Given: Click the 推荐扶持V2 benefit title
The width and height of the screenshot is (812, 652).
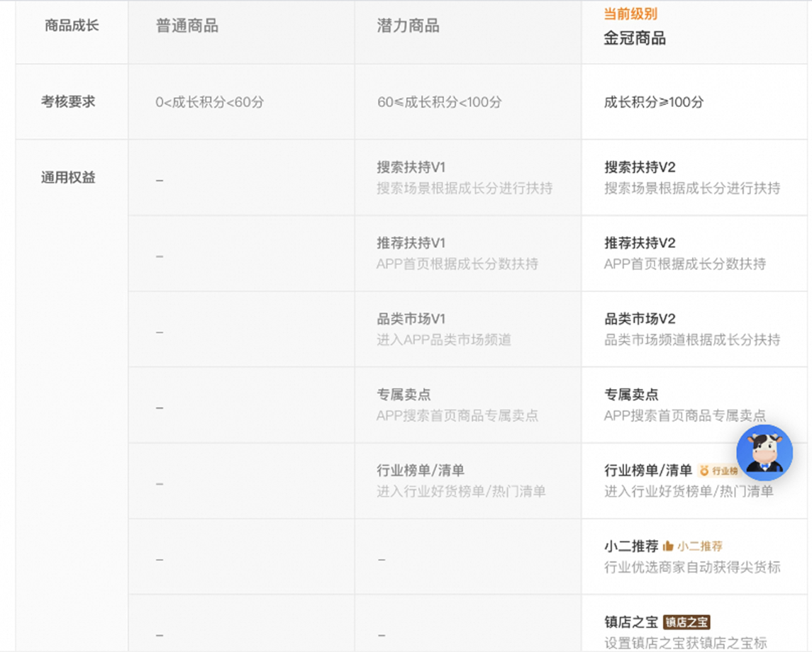Looking at the screenshot, I should 640,243.
